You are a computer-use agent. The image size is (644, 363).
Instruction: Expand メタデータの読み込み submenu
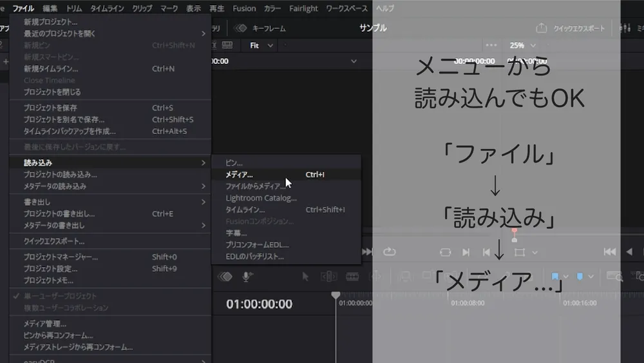click(x=111, y=186)
